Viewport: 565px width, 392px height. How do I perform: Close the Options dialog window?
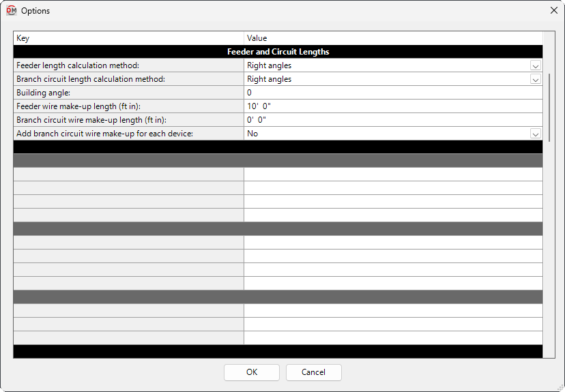(553, 11)
